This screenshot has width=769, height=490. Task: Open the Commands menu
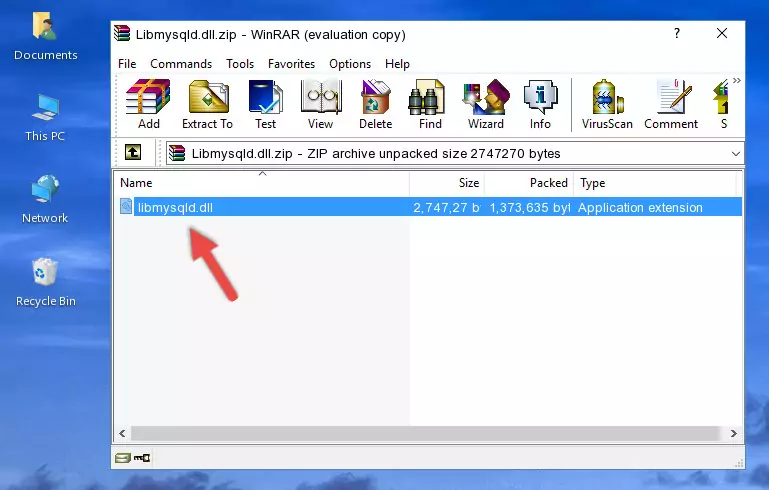click(x=181, y=64)
